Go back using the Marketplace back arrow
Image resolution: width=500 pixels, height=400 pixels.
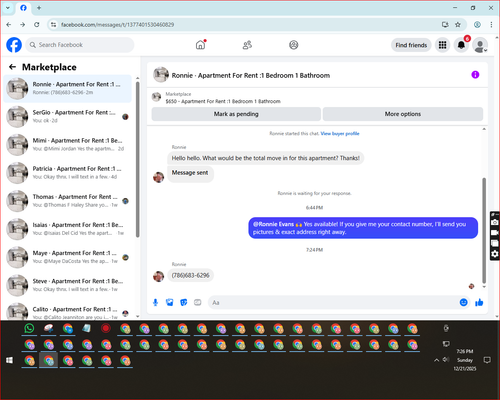(12, 67)
